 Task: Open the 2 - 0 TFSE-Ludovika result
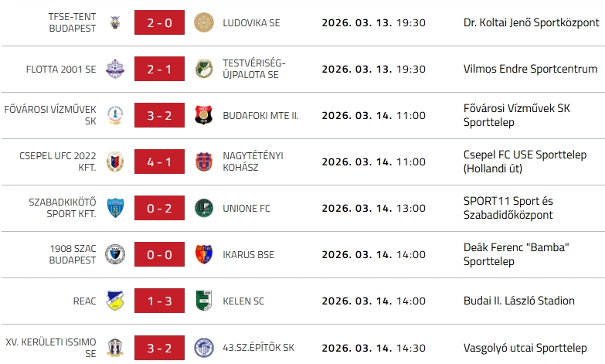pyautogui.click(x=160, y=22)
